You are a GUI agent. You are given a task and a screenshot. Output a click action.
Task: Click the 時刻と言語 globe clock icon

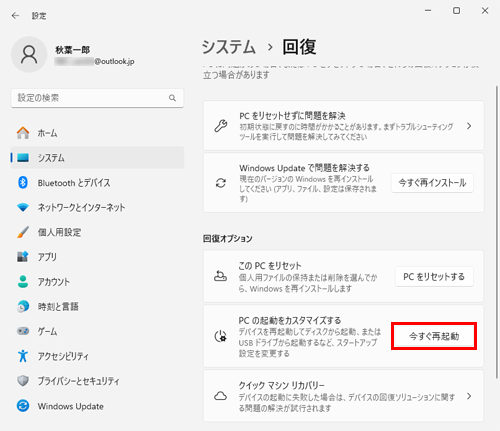click(23, 306)
